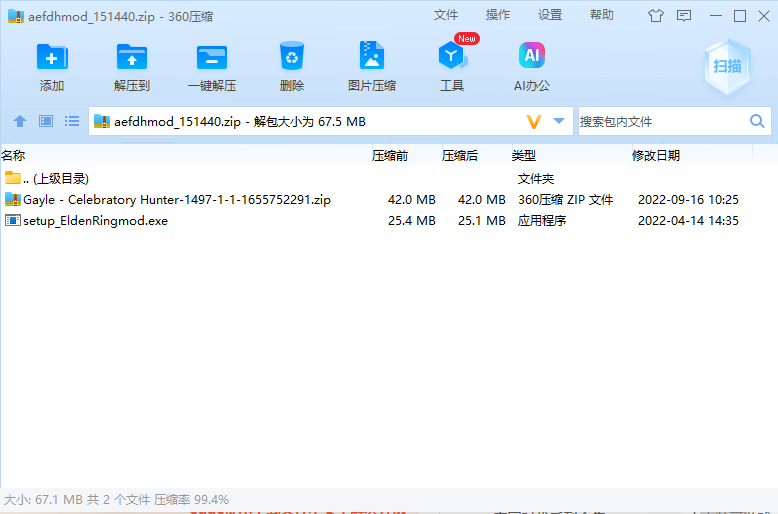Click the search magnifier icon
Screen dimensions: 778x514
(757, 121)
